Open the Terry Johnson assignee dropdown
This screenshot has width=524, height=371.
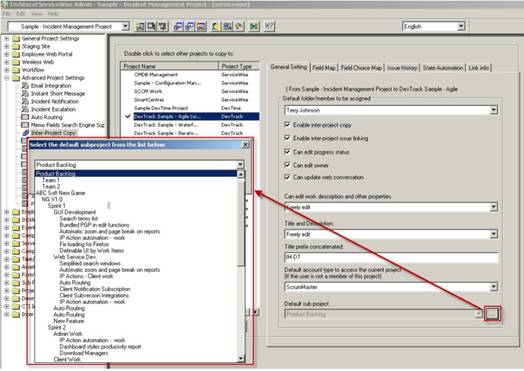(493, 110)
